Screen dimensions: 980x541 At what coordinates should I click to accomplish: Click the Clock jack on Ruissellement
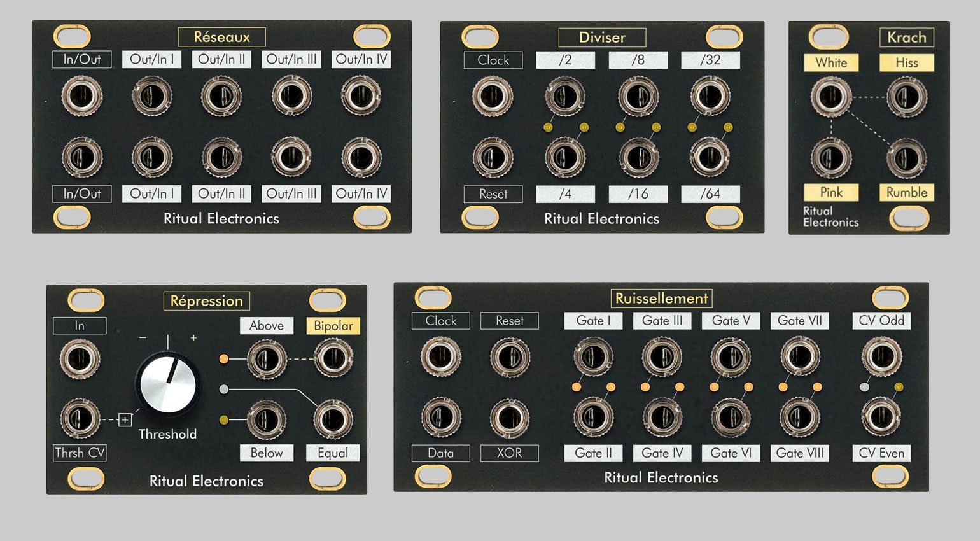click(x=440, y=355)
